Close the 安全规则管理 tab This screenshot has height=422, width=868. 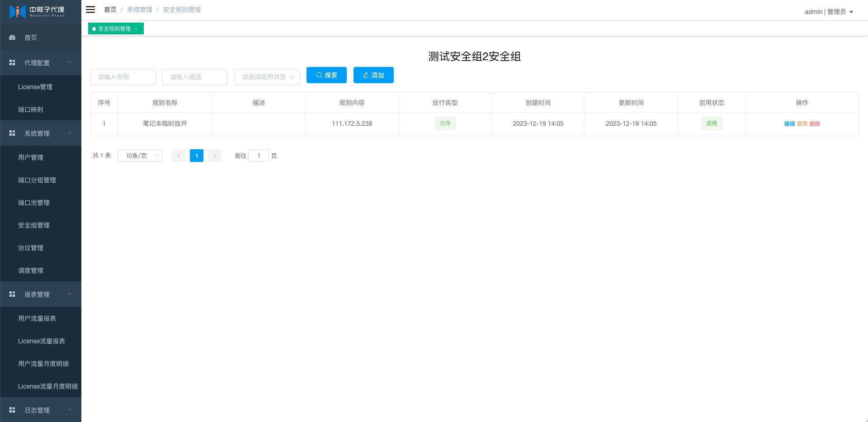pos(136,29)
